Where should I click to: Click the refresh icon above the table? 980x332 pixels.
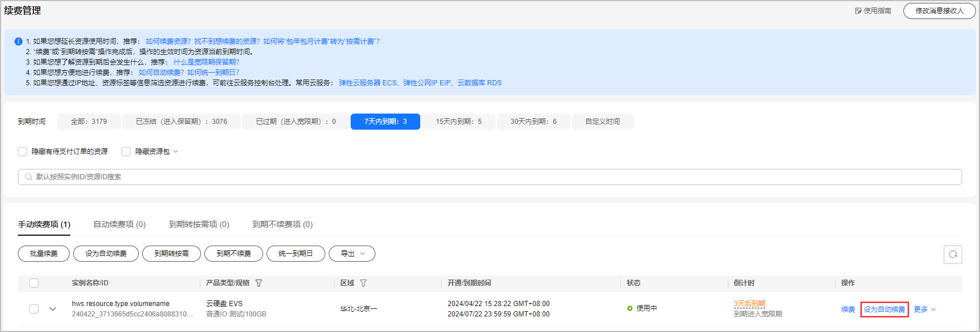tap(952, 254)
